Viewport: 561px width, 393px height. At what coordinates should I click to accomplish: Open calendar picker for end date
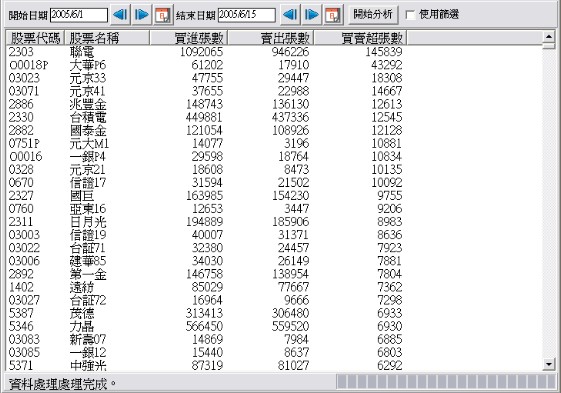tap(333, 15)
